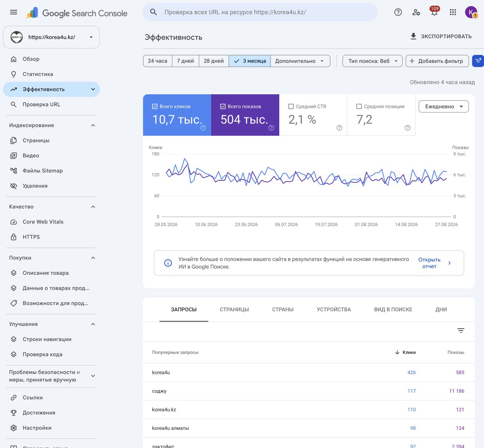The width and height of the screenshot is (484, 448).
Task: Switch to СТРАНИЦЫ tab
Action: coord(234,310)
